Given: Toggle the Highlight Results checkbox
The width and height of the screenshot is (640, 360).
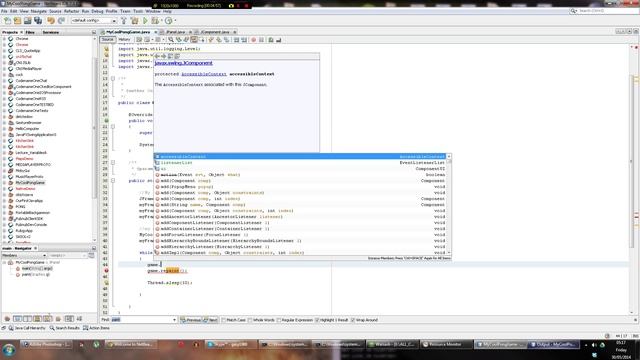Looking at the screenshot, I should pos(317,320).
